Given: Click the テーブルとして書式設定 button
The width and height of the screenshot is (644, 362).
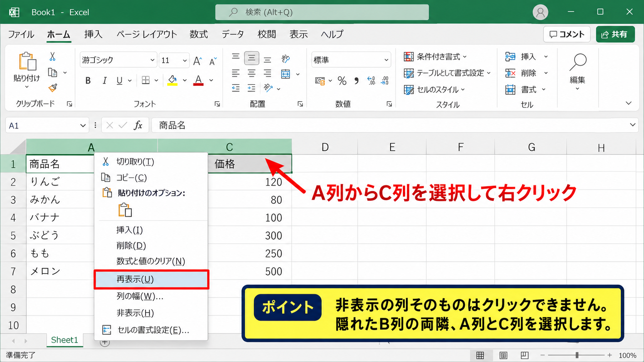Looking at the screenshot, I should tap(447, 73).
